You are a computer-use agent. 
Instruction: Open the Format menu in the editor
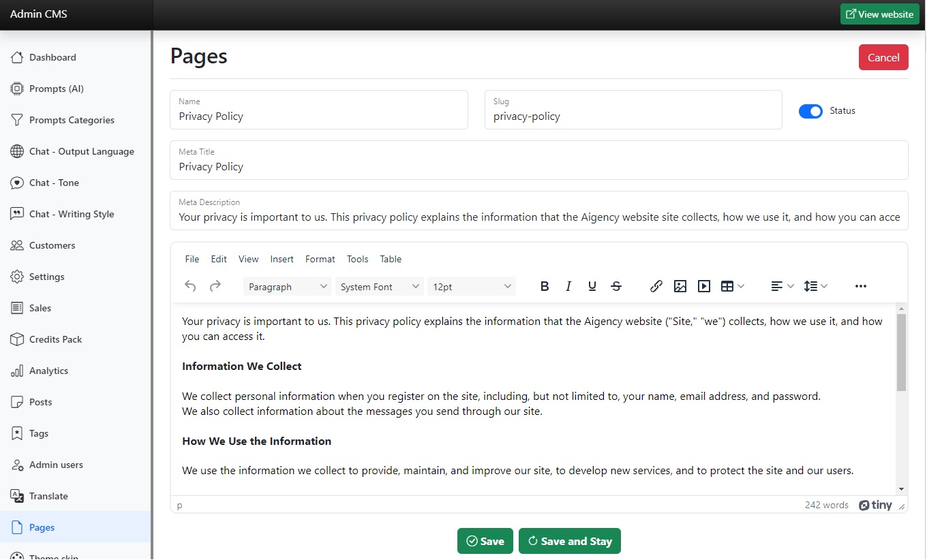320,260
